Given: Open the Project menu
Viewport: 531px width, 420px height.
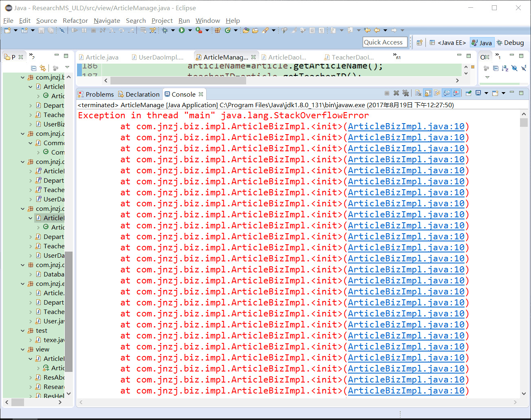Looking at the screenshot, I should pos(162,20).
